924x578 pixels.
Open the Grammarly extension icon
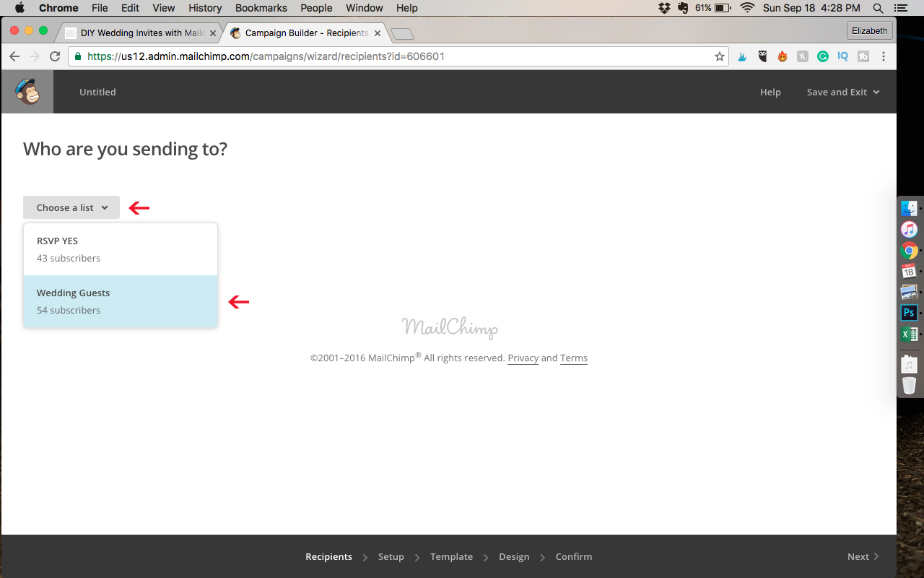[823, 56]
